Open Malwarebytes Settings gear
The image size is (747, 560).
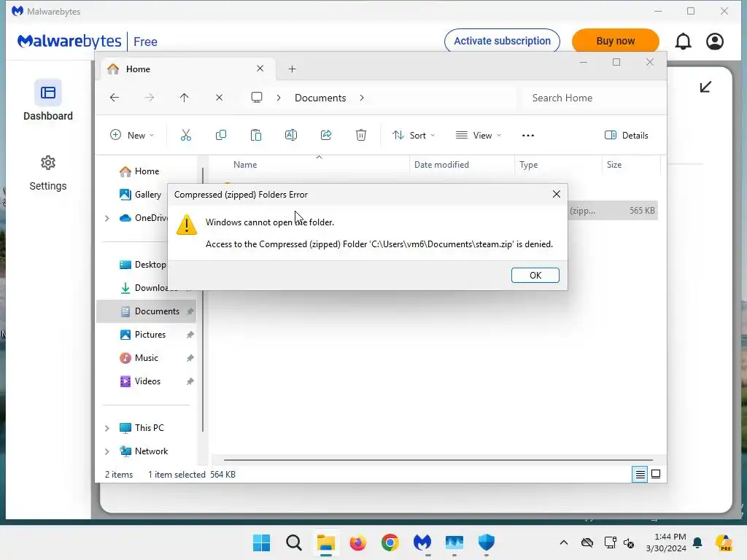[47, 163]
